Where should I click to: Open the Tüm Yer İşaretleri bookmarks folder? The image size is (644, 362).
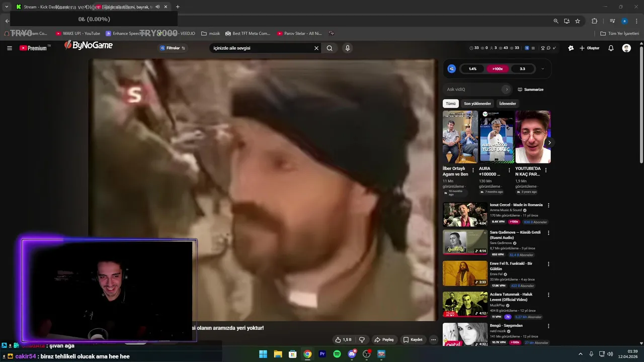(619, 34)
